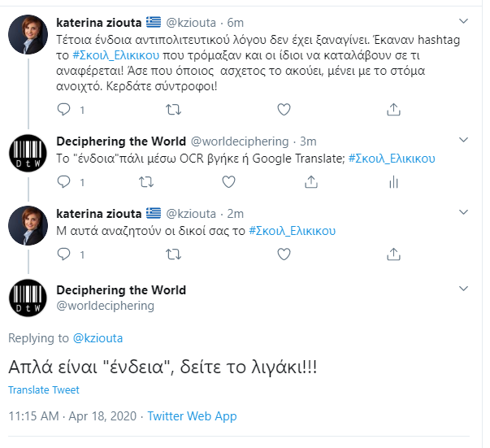Screen dimensions: 490x448
Task: Like the first tweet by kziouta
Action: point(284,109)
